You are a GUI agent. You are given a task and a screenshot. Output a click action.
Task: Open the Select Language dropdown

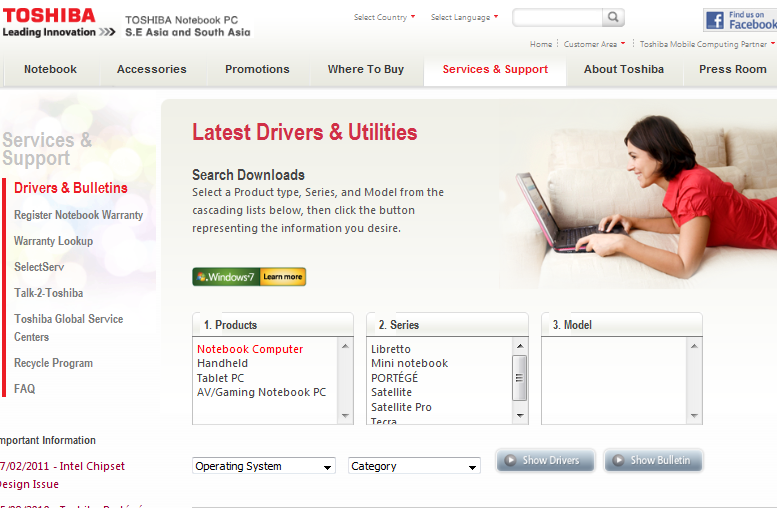coord(464,17)
